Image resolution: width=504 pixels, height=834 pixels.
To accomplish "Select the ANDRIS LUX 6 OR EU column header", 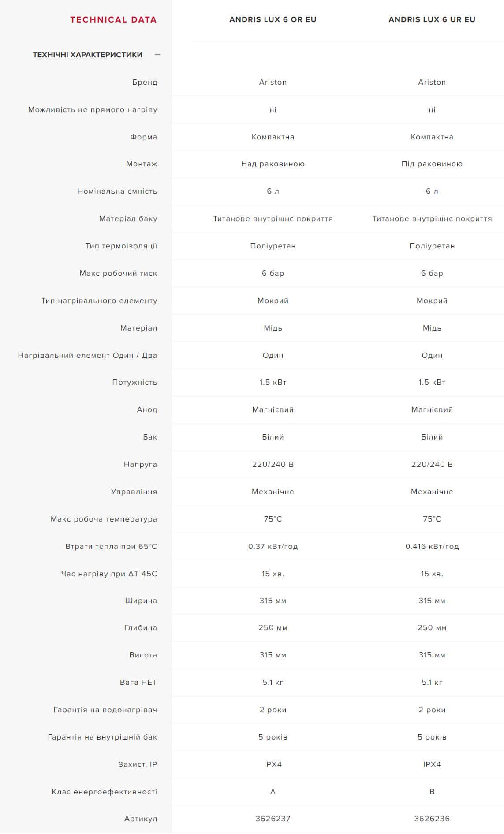I will pos(273,19).
